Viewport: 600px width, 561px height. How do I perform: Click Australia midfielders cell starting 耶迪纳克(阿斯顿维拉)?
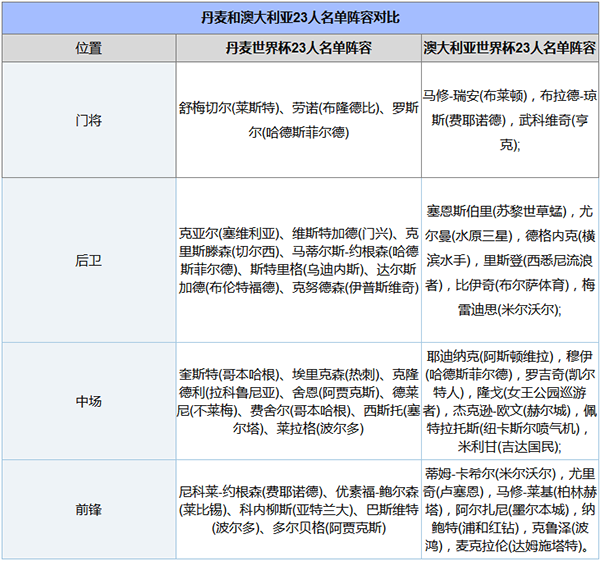tap(510, 401)
